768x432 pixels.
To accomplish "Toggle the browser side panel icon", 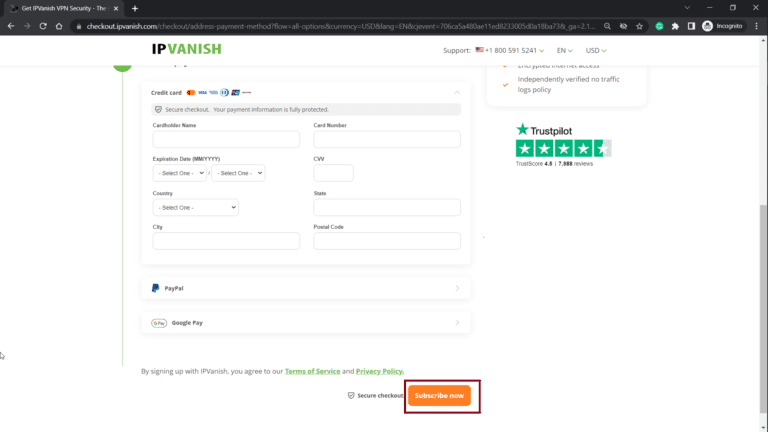I will pyautogui.click(x=691, y=26).
